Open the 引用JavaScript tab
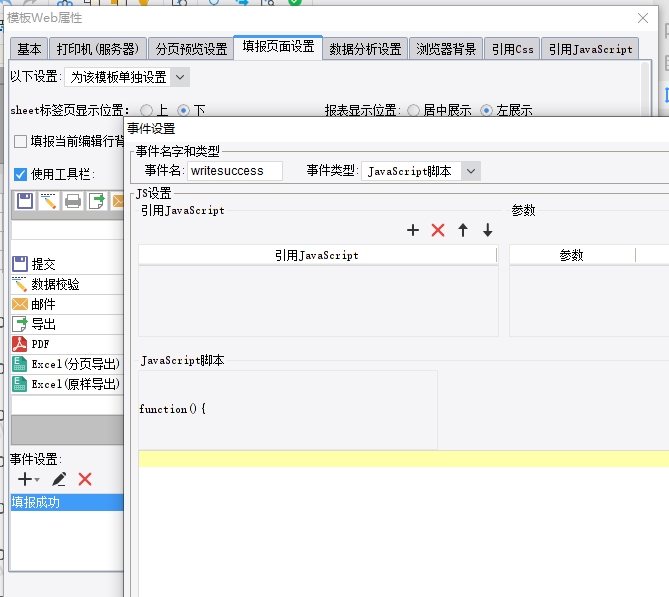The image size is (669, 597). coord(590,49)
